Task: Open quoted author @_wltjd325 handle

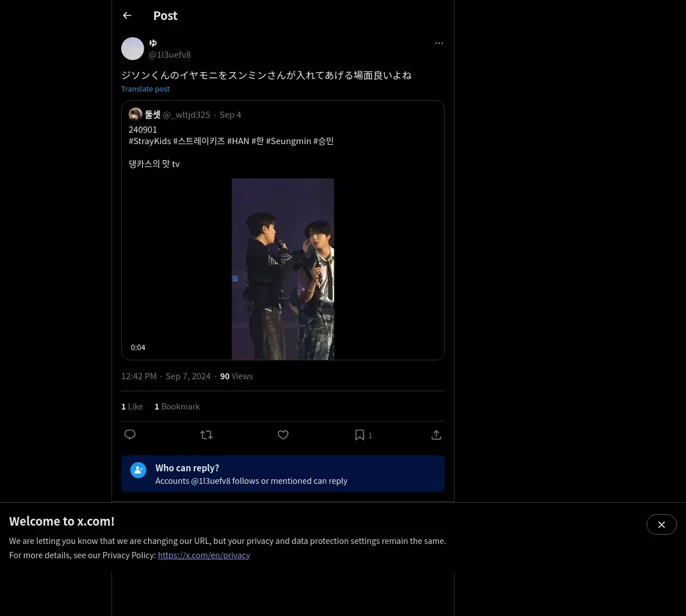Action: pos(186,114)
